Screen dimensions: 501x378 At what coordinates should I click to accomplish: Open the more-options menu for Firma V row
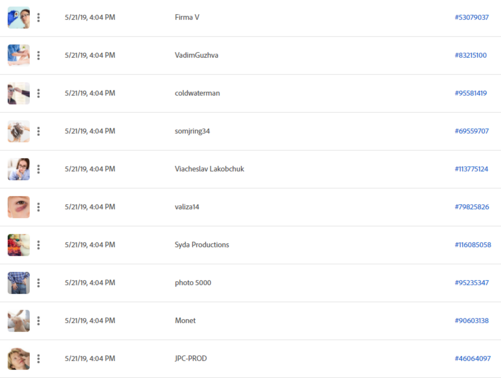click(38, 17)
